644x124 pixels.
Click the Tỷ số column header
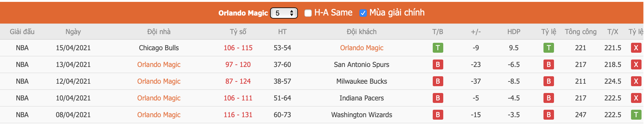pos(238,32)
